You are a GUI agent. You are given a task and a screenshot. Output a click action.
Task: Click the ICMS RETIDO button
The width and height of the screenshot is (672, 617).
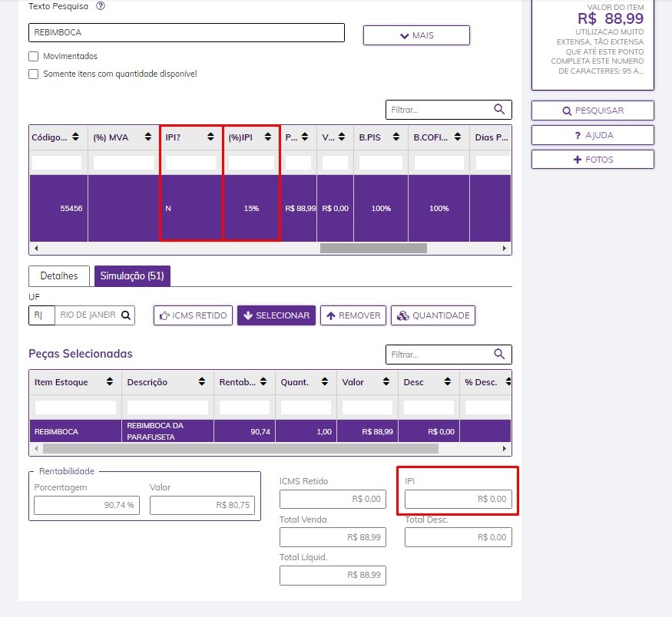pos(193,315)
